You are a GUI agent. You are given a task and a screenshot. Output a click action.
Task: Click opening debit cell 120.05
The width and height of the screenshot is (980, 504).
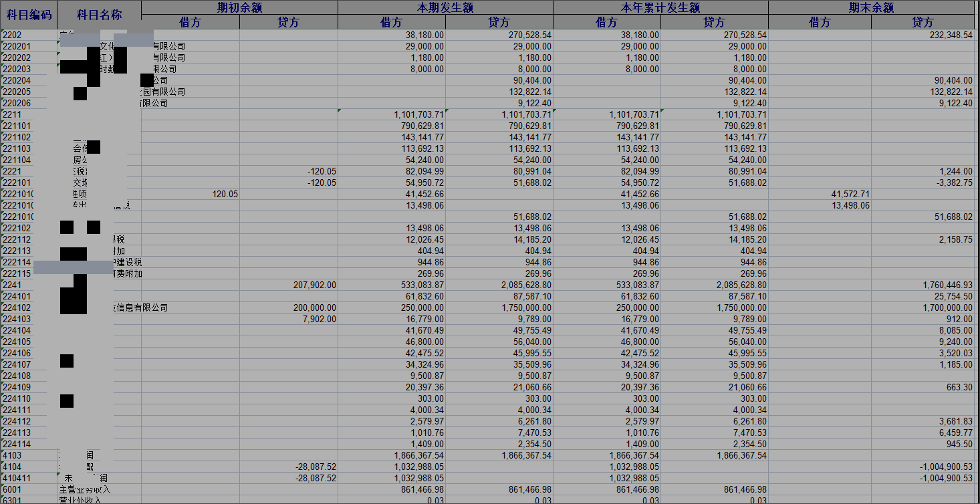click(191, 194)
